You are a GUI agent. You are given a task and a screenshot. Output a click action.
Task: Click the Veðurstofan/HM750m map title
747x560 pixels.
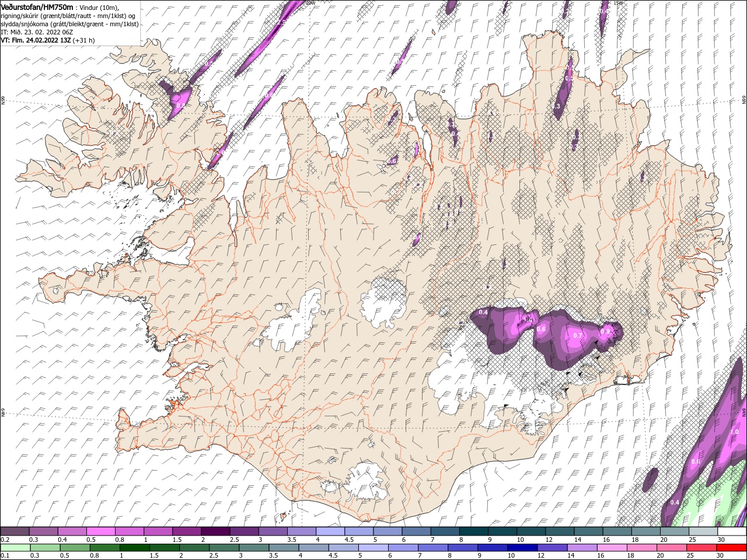[37, 6]
